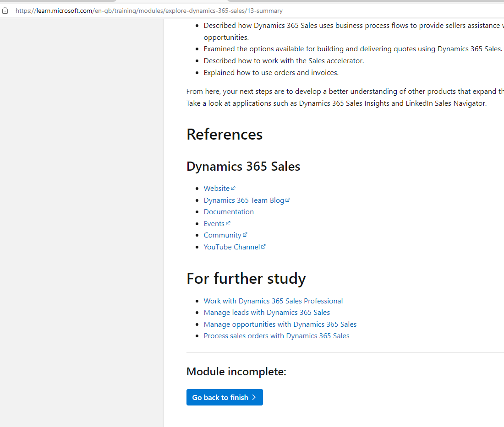The width and height of the screenshot is (504, 427).
Task: Open the Website reference link
Action: [217, 189]
